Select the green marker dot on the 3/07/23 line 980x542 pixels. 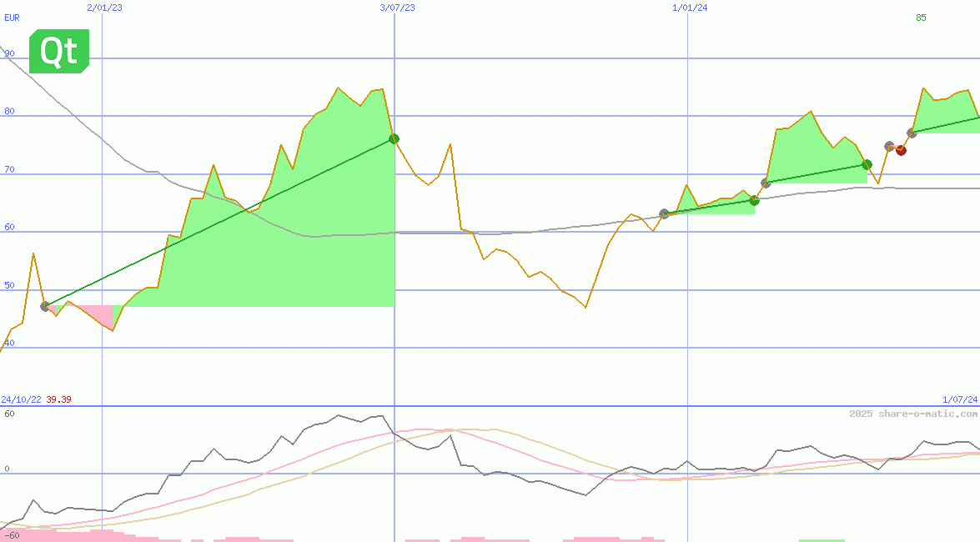(394, 138)
